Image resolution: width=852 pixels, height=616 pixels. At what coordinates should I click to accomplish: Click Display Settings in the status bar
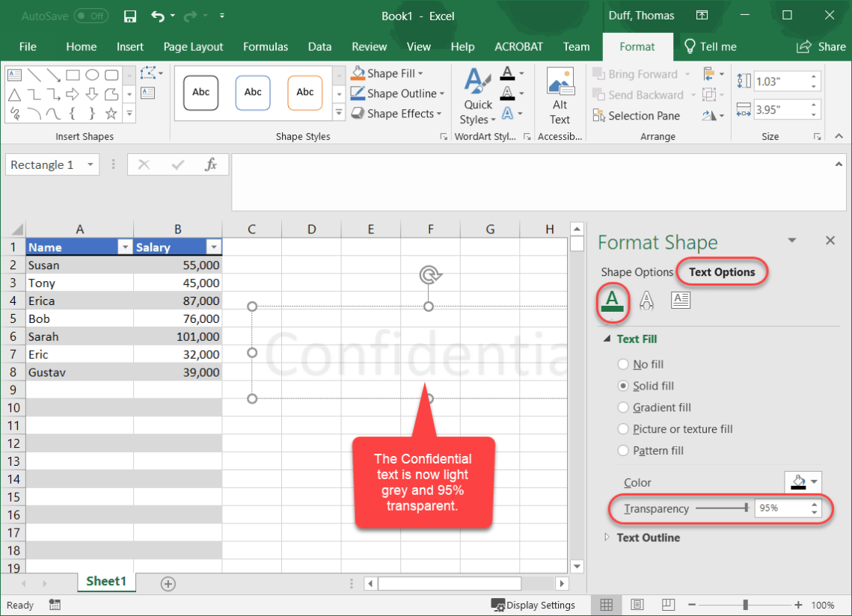[x=533, y=605]
